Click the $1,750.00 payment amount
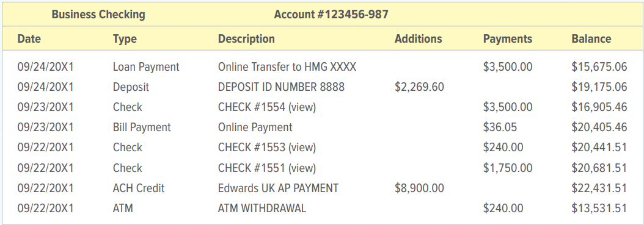The image size is (644, 225). pyautogui.click(x=508, y=168)
